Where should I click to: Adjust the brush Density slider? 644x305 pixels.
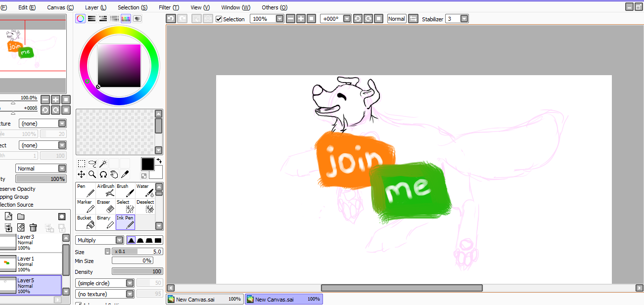[x=138, y=271]
